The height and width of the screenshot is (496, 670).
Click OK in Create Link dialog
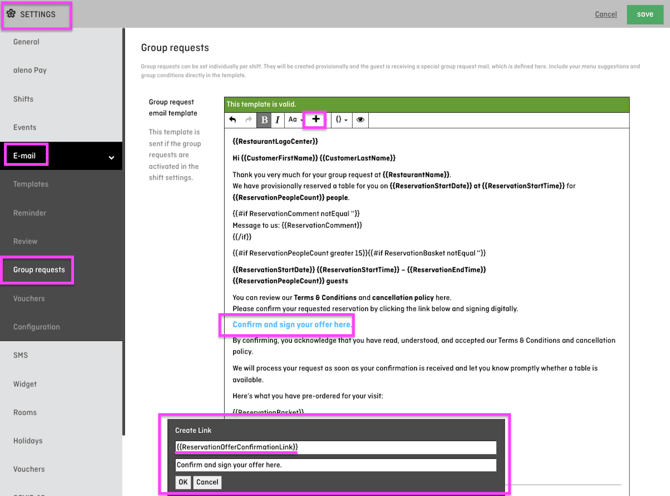[183, 482]
